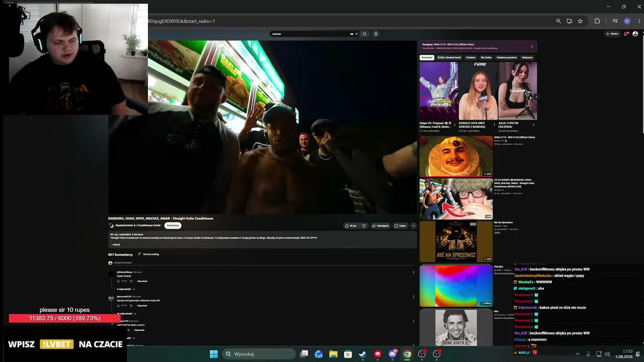
Task: Open Chrome media controls icon
Action: (x=615, y=21)
